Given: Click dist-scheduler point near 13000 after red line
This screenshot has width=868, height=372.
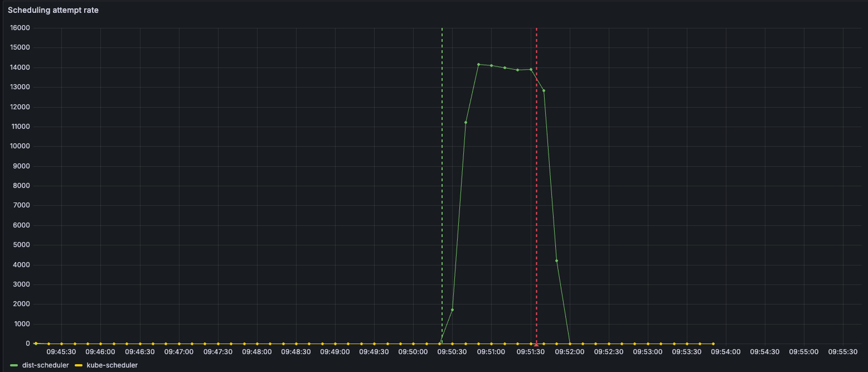Looking at the screenshot, I should pyautogui.click(x=544, y=90).
